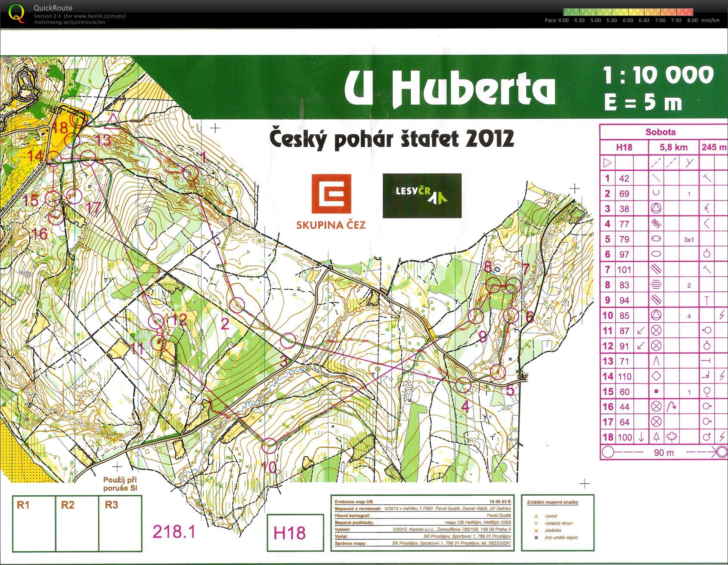Image resolution: width=728 pixels, height=565 pixels.
Task: Select control circle 1 on the map
Action: point(191,173)
